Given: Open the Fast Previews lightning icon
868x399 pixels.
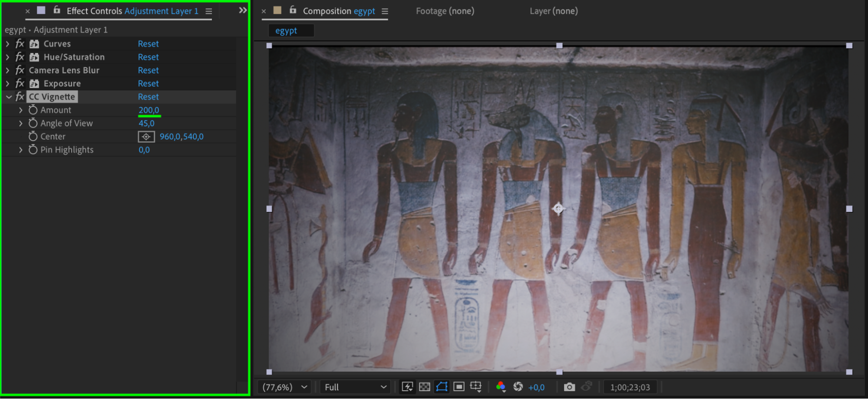Looking at the screenshot, I should tap(407, 387).
